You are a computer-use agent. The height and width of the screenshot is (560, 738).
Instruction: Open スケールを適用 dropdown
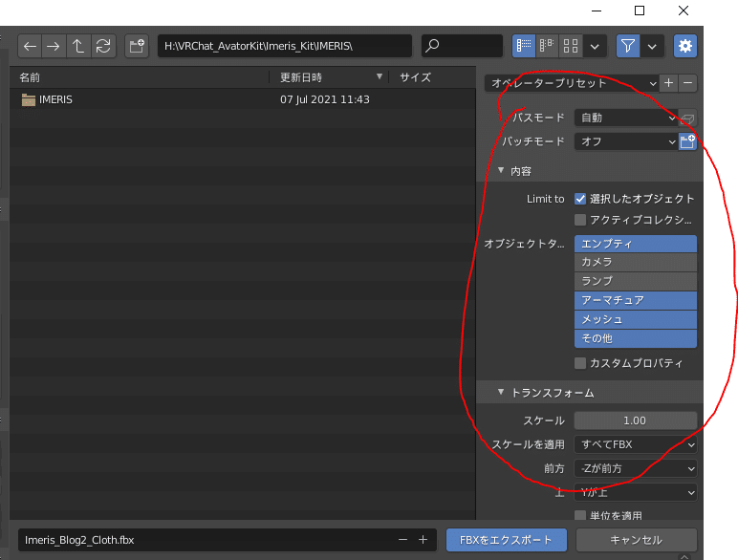click(x=636, y=444)
